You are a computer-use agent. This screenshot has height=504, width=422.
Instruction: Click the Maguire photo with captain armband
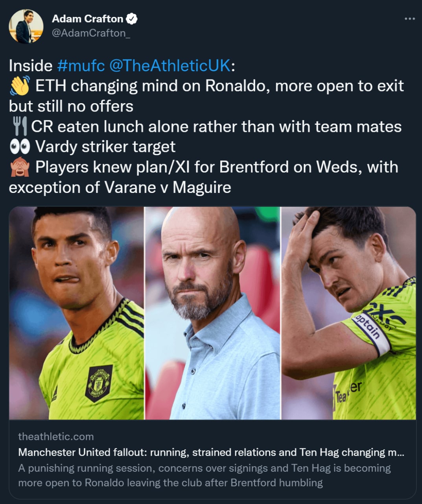point(348,313)
